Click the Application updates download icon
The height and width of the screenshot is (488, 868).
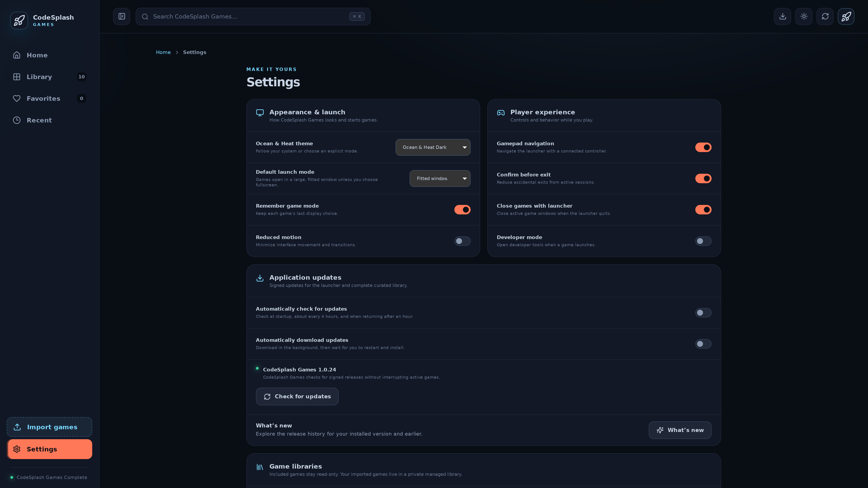(260, 278)
